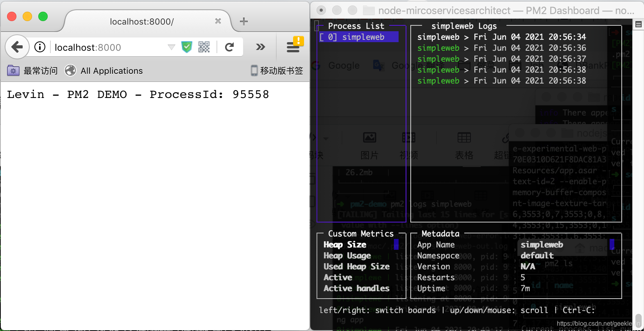The height and width of the screenshot is (331, 644).
Task: Click the Namespace metadata label
Action: click(x=438, y=256)
